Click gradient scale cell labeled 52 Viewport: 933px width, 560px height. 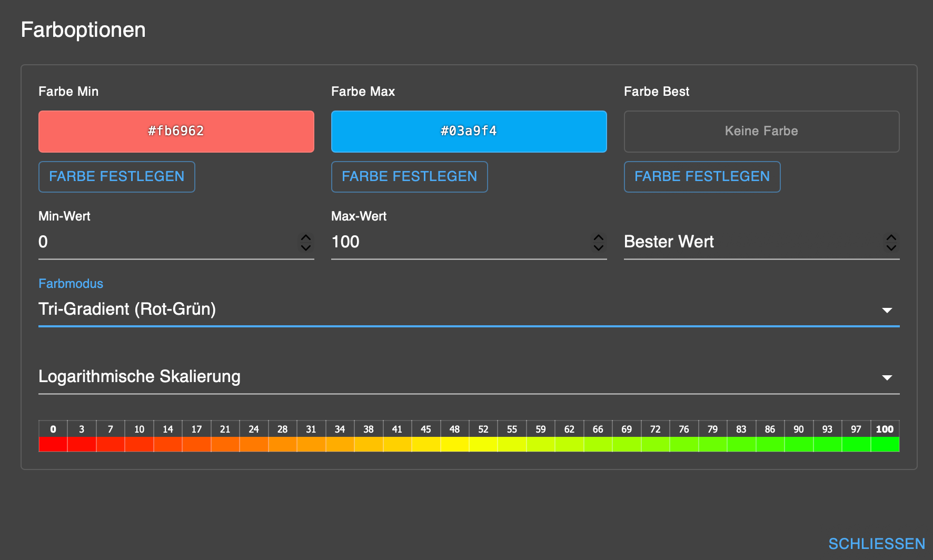(x=483, y=436)
